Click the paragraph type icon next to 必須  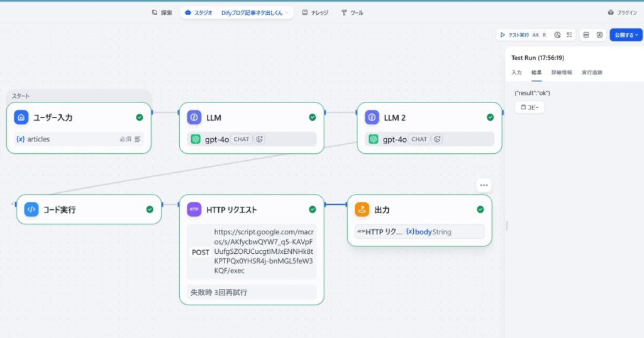tap(138, 139)
